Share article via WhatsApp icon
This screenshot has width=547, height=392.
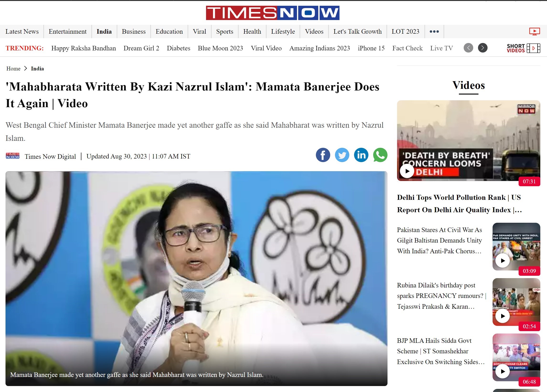pos(380,155)
